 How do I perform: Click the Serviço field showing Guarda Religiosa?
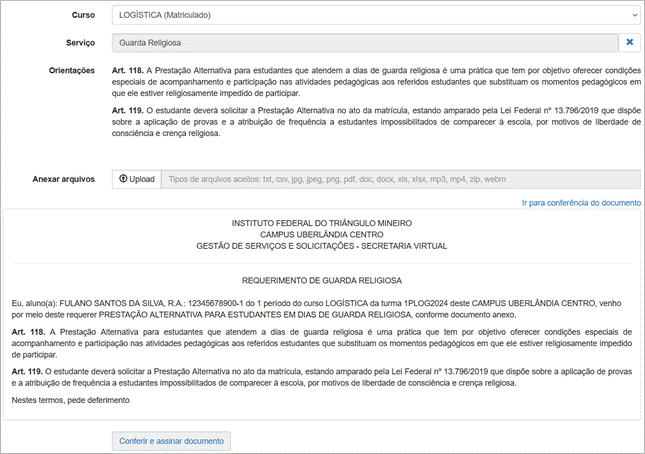coord(365,43)
